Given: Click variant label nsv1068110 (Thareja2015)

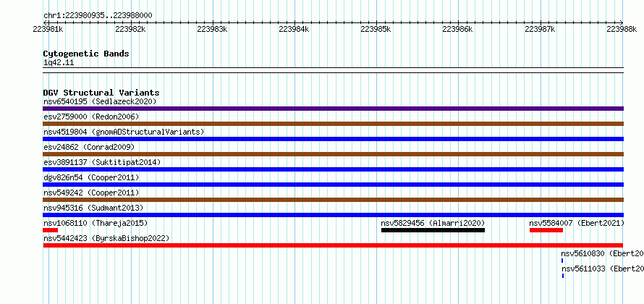Looking at the screenshot, I should 96,223.
